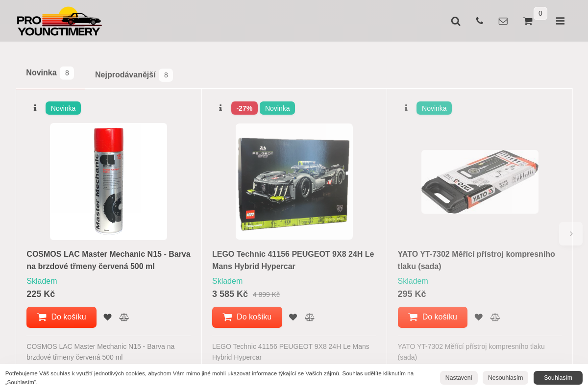The height and width of the screenshot is (392, 588).
Task: Open the shopping cart icon in header
Action: tap(528, 21)
